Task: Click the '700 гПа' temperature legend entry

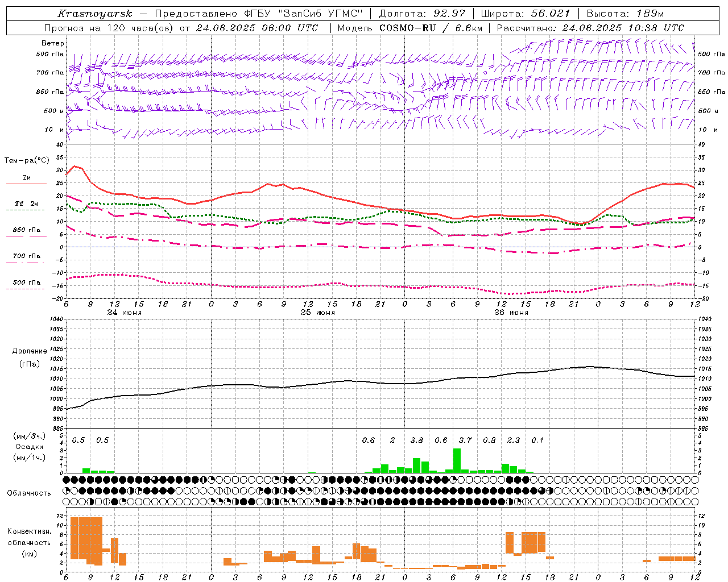Action: pyautogui.click(x=27, y=256)
